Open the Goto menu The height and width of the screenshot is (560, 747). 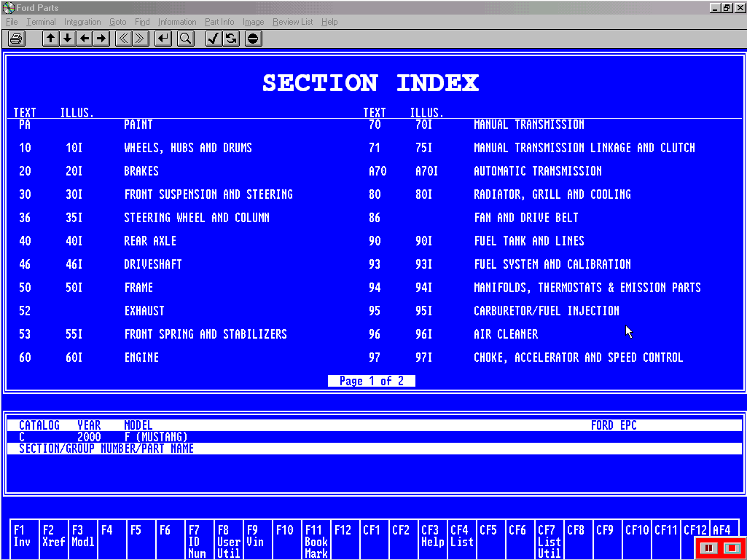click(118, 22)
